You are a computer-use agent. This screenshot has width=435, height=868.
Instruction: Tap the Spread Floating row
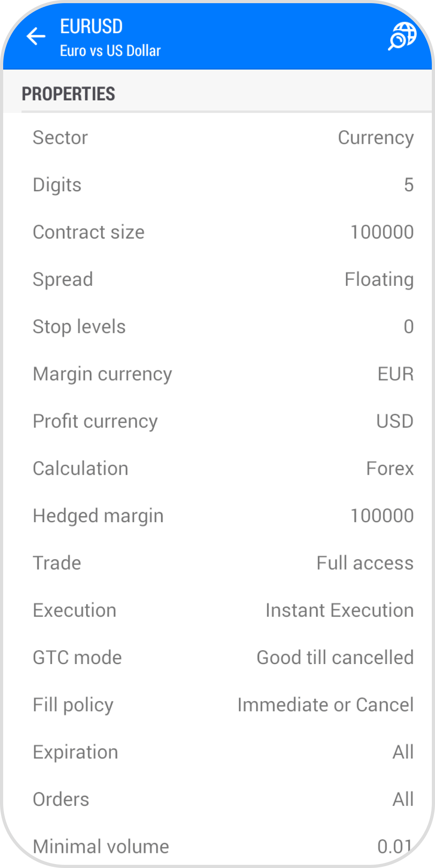(217, 279)
